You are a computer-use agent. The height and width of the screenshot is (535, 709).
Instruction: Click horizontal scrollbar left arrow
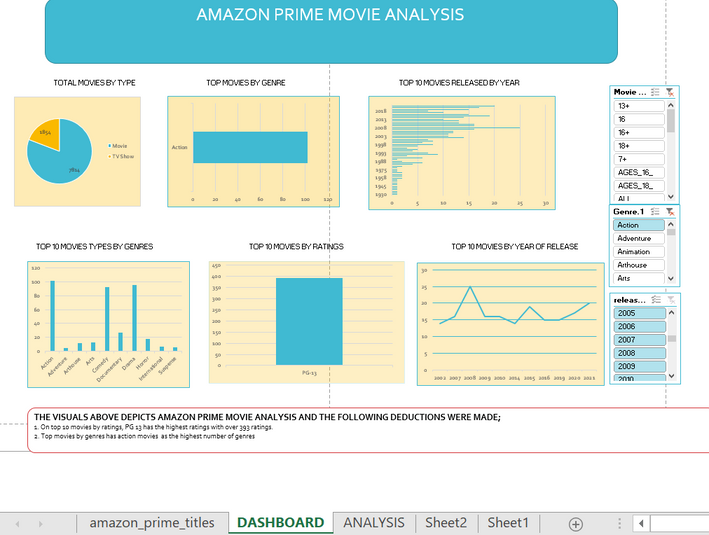click(641, 524)
